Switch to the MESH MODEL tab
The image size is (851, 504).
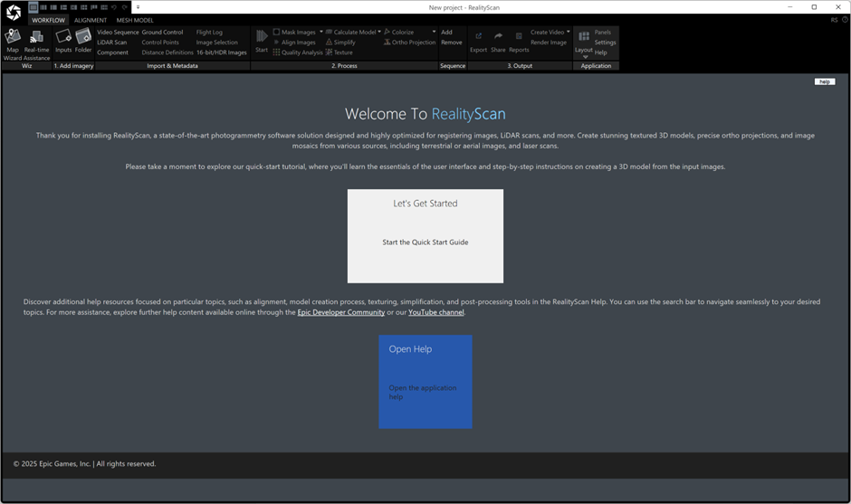135,20
